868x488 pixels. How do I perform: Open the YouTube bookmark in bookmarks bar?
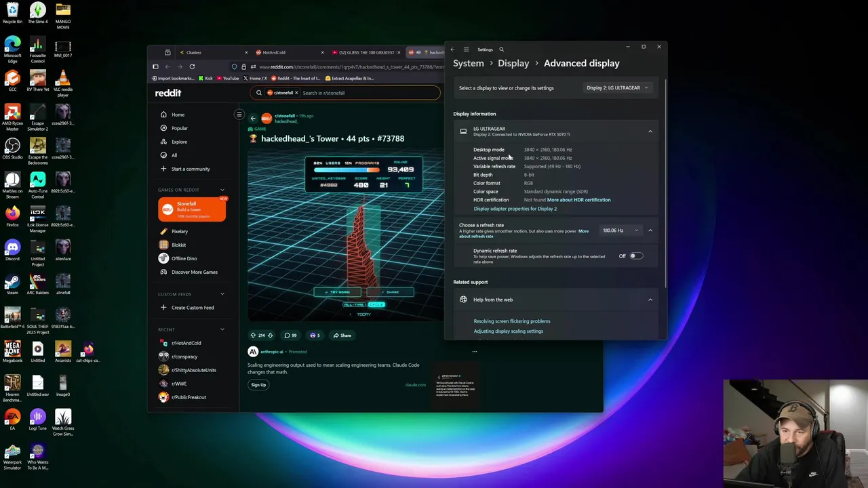(x=227, y=78)
